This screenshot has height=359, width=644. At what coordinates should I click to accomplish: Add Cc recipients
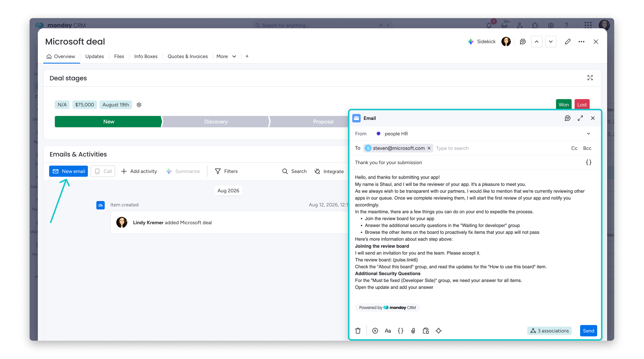point(574,148)
